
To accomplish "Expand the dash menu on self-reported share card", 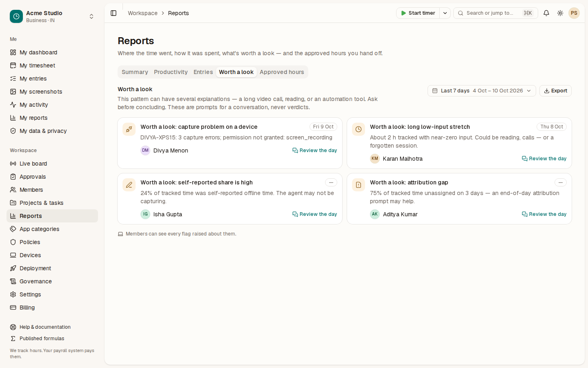I will pos(331,182).
